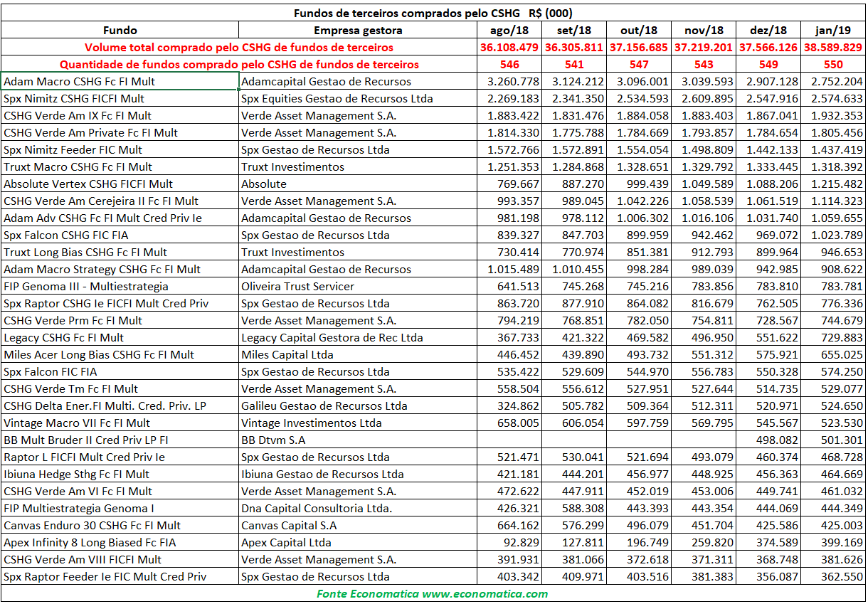Select cell 'FIP Genoma III - Multiestrategia'
The height and width of the screenshot is (604, 868).
pyautogui.click(x=120, y=287)
